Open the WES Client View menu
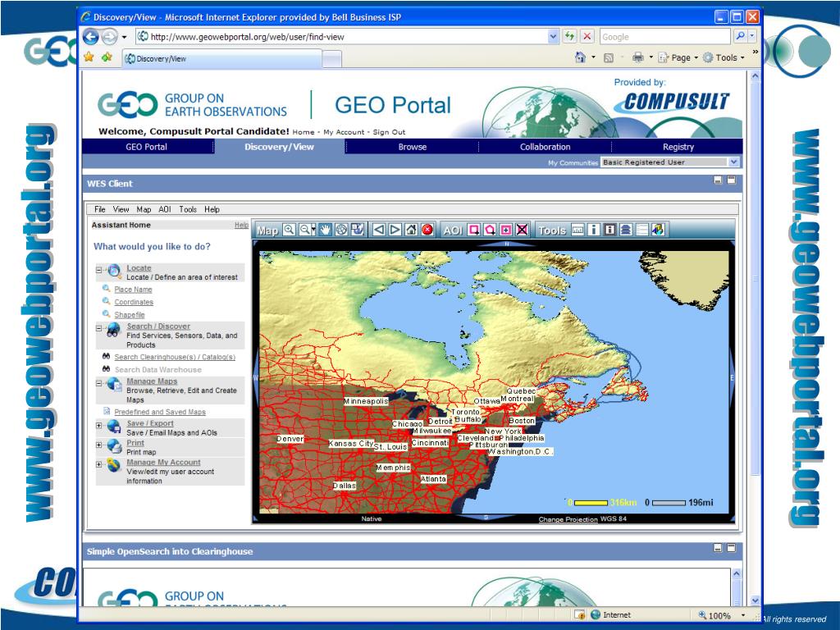The image size is (840, 630). [x=121, y=209]
